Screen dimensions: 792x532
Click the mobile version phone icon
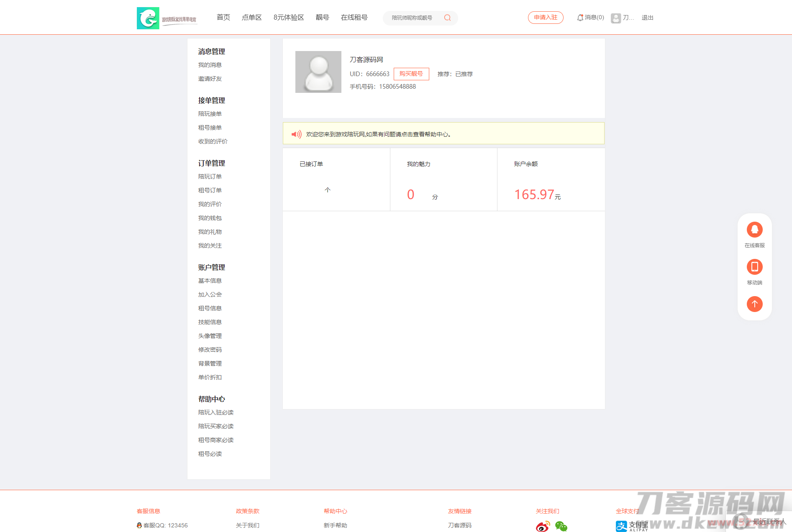tap(754, 267)
